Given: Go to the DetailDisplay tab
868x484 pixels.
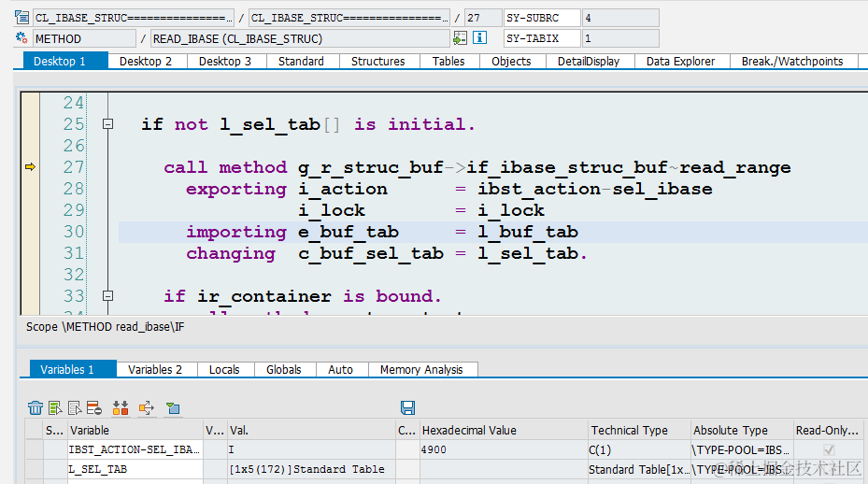Looking at the screenshot, I should click(x=589, y=61).
